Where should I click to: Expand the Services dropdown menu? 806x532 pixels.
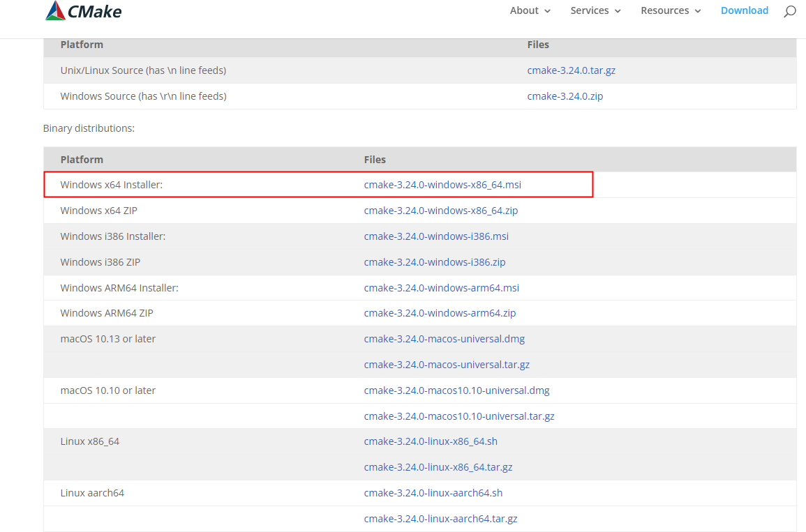pos(595,10)
